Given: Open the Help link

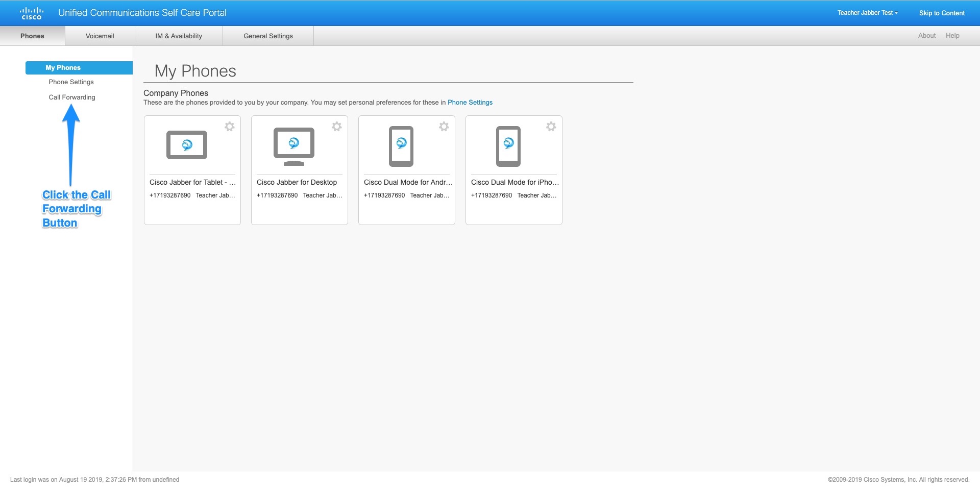Looking at the screenshot, I should 952,36.
